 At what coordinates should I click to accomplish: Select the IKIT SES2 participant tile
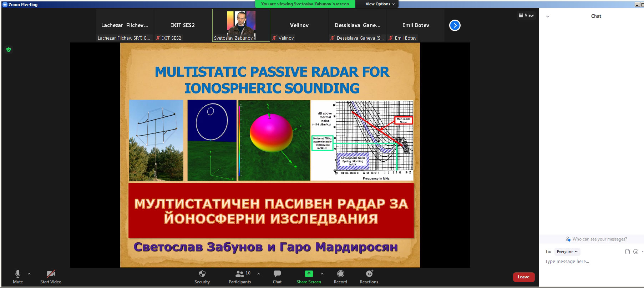click(183, 25)
